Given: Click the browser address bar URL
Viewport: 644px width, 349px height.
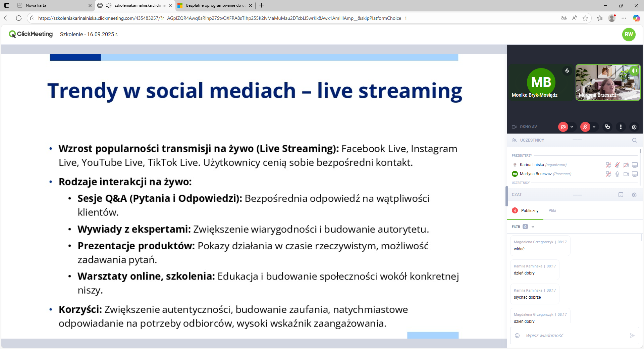Looking at the screenshot, I should point(222,18).
